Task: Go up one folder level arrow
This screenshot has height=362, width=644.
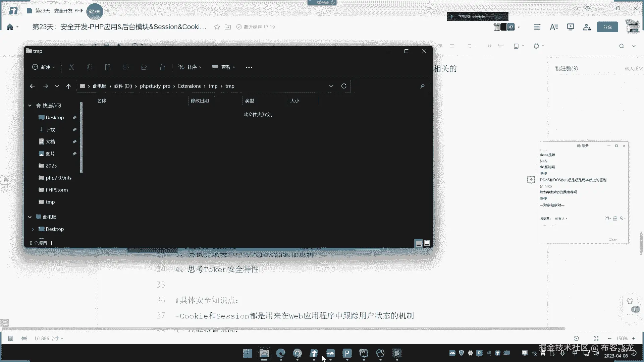Action: (69, 86)
